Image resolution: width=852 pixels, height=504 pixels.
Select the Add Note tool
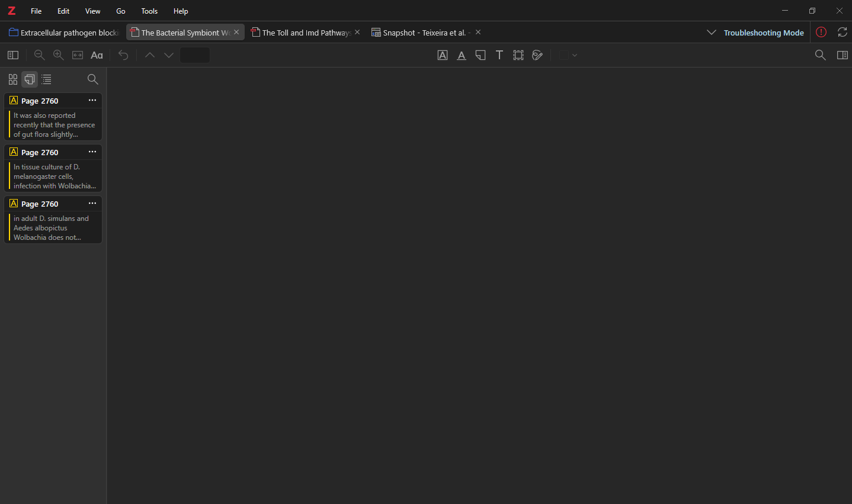coord(481,55)
